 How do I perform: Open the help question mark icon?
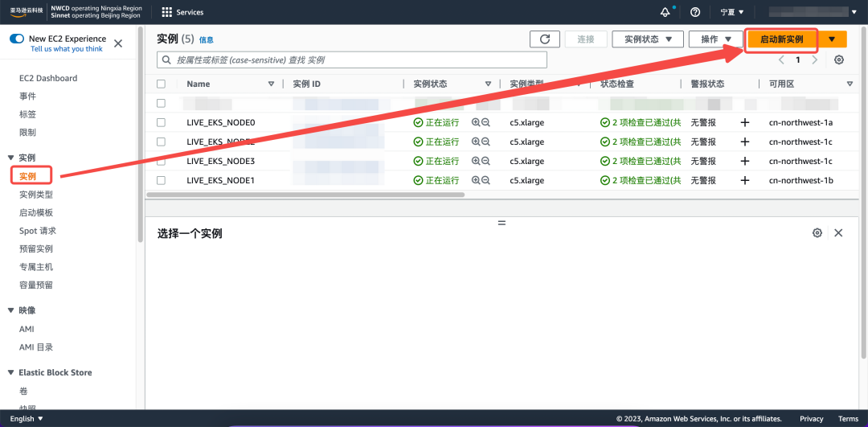695,12
